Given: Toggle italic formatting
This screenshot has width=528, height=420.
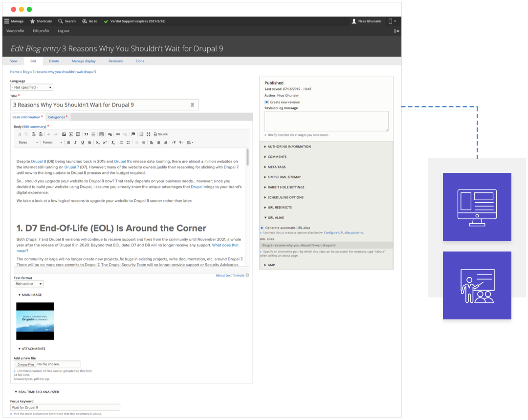Looking at the screenshot, I should coord(75,143).
